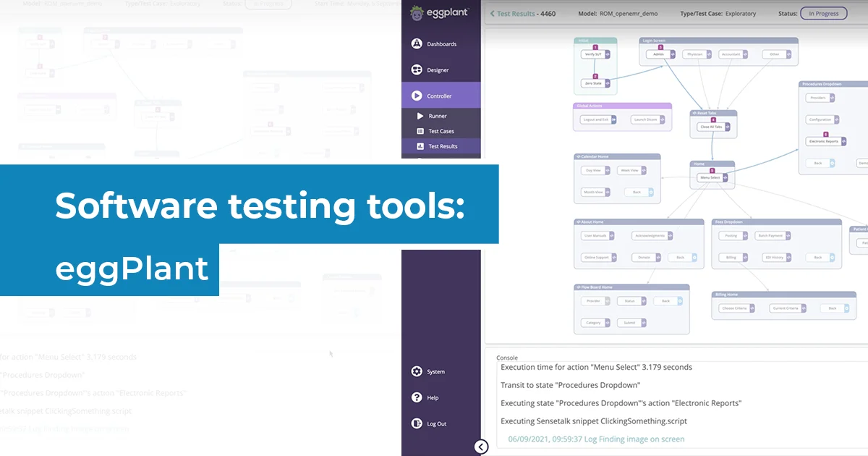The height and width of the screenshot is (456, 868).
Task: Select the Batch Payment action node
Action: tap(772, 236)
